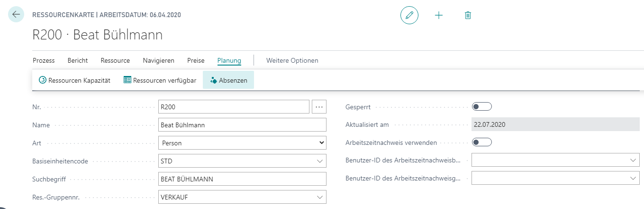Viewport: 644px width, 209px height.
Task: Expand Benutzer-ID des Arbeitszeitnachweisb... dropdown arrow
Action: click(634, 160)
